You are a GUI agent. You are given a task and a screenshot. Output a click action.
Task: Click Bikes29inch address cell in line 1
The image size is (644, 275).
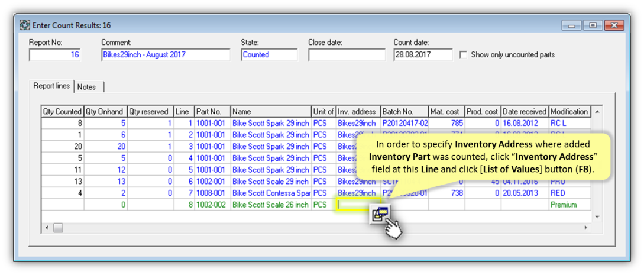pos(358,123)
